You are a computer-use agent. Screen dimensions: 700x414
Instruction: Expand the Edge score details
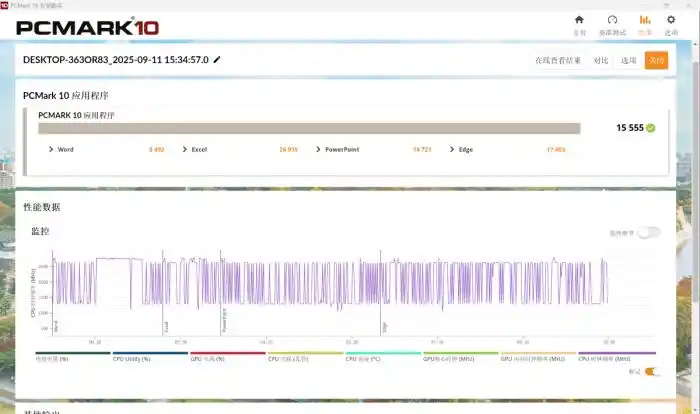(x=451, y=149)
